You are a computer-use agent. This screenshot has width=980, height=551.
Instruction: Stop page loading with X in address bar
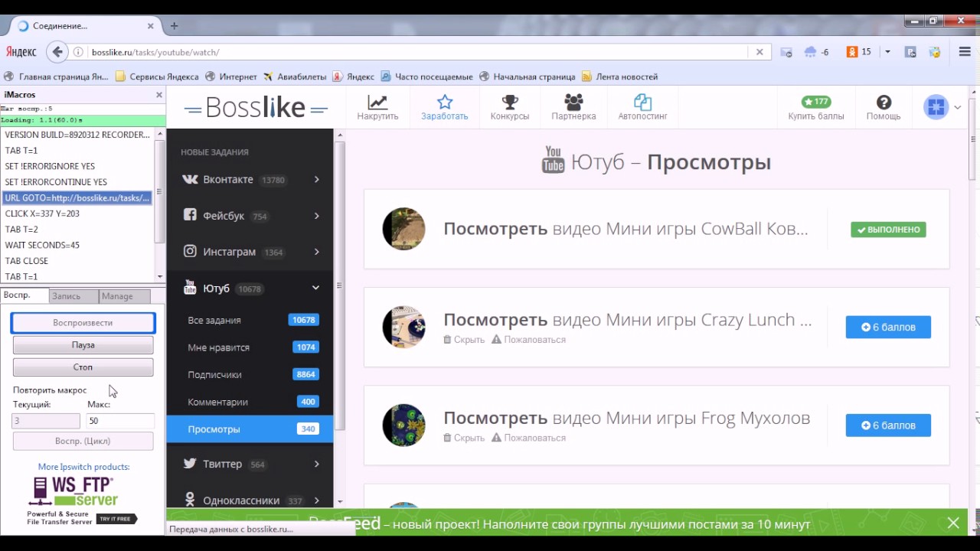click(759, 52)
